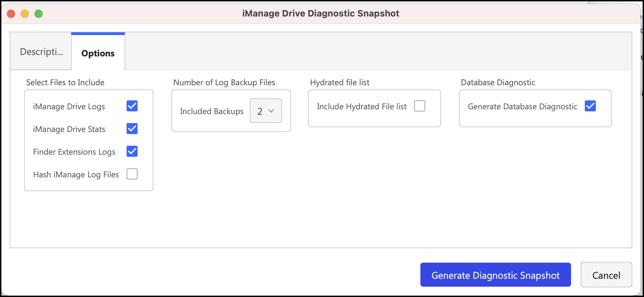Viewport: 644px width, 297px height.
Task: Click the Hydrated file list group heading
Action: (340, 82)
